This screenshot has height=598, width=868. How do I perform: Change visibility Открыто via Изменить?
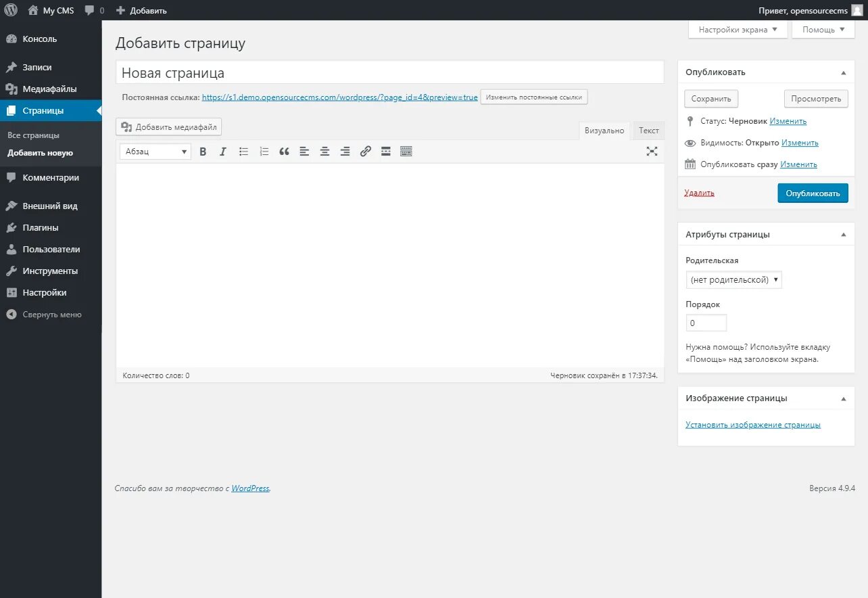point(800,143)
